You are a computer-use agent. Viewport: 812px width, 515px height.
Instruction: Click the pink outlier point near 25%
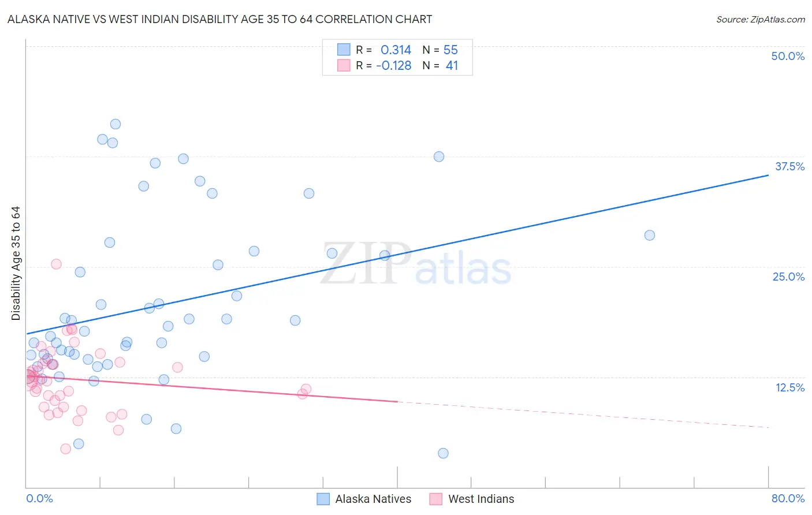coord(56,264)
